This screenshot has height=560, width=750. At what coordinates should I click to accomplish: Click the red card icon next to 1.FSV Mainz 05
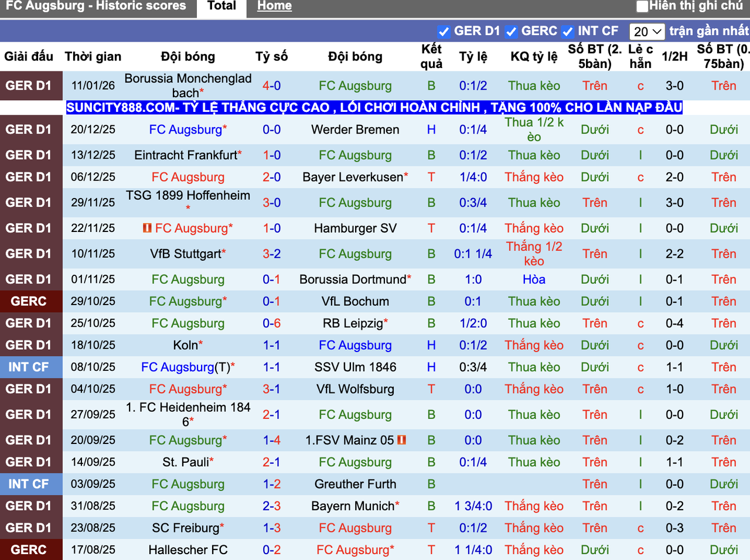(401, 440)
